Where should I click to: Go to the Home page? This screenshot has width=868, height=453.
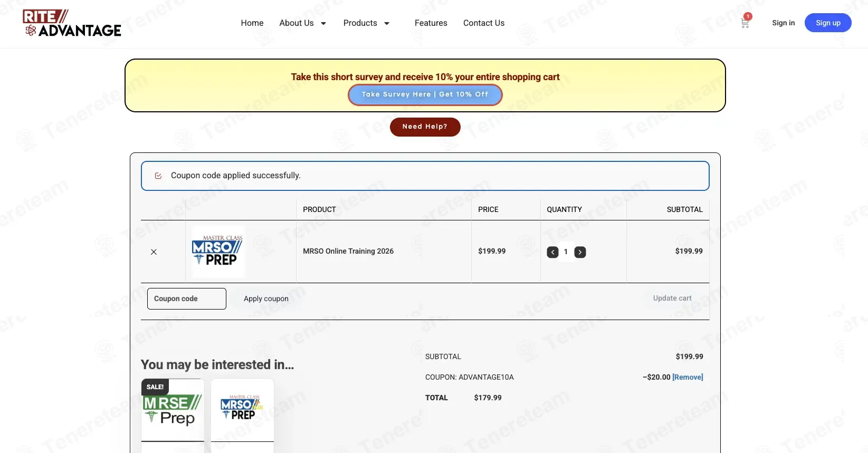point(252,23)
